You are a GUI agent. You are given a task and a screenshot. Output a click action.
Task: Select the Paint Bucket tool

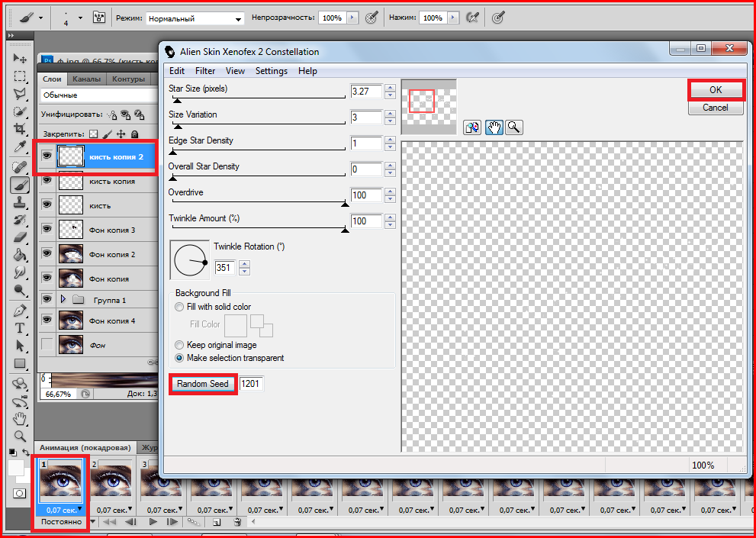click(19, 255)
